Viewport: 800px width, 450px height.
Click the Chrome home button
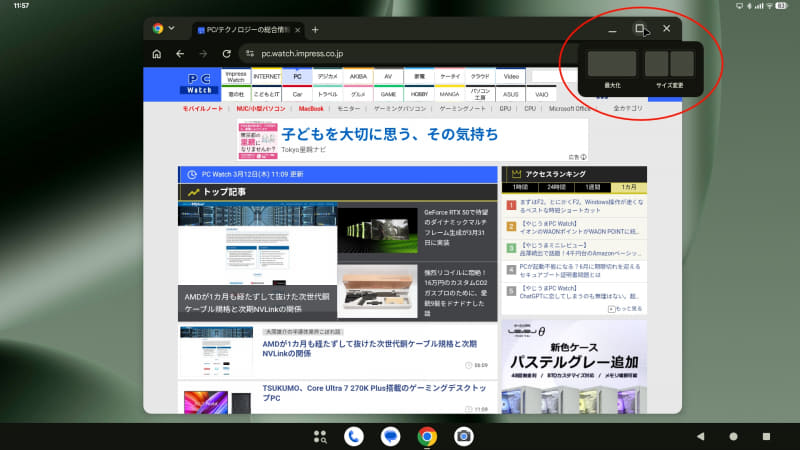click(x=157, y=54)
